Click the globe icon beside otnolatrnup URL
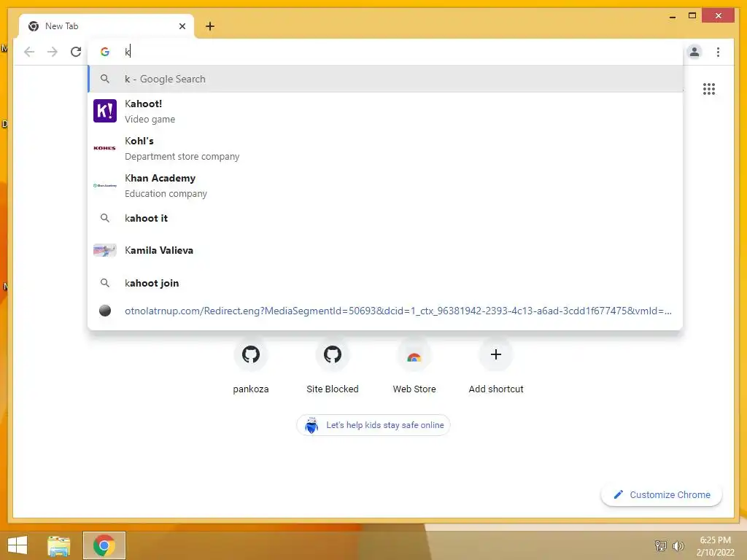This screenshot has height=560, width=747. [x=105, y=311]
